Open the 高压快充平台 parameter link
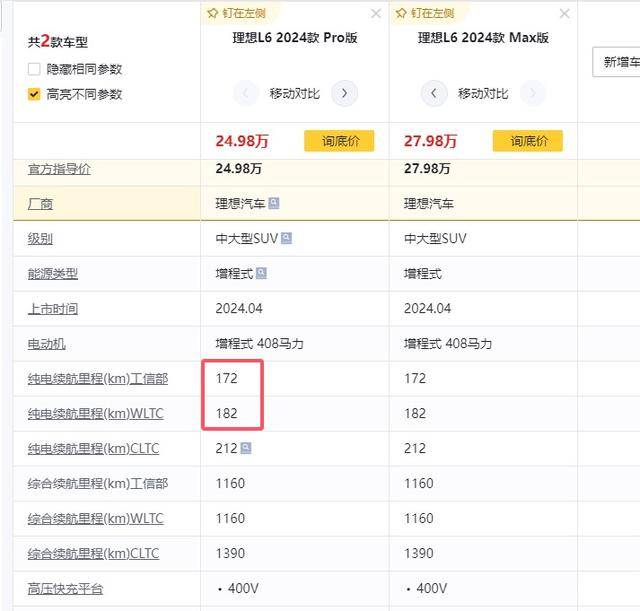This screenshot has height=611, width=640. click(x=65, y=589)
